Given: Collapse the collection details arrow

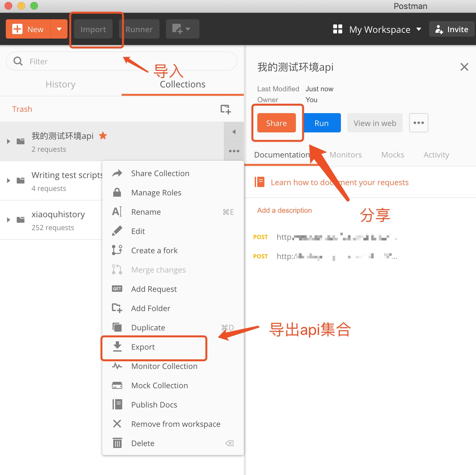Looking at the screenshot, I should click(234, 132).
